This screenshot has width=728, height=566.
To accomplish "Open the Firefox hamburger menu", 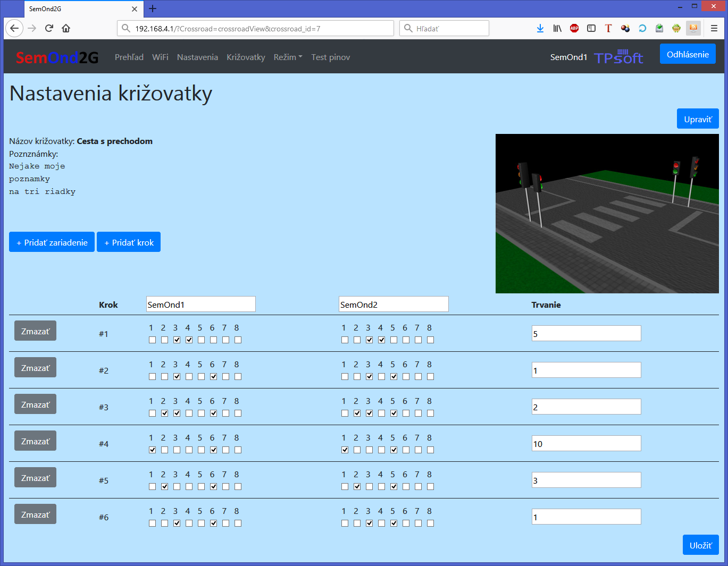I will [714, 28].
